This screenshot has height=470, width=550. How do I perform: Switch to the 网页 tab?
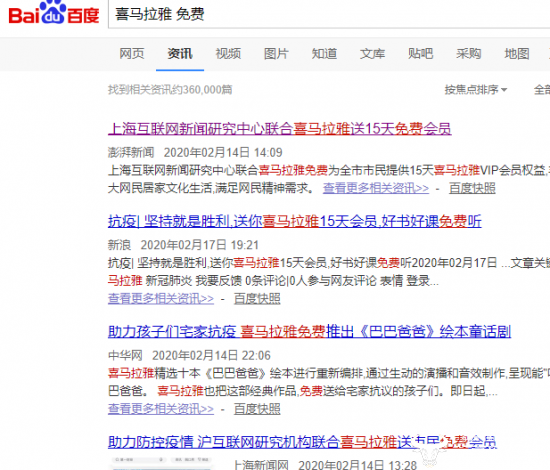(132, 54)
